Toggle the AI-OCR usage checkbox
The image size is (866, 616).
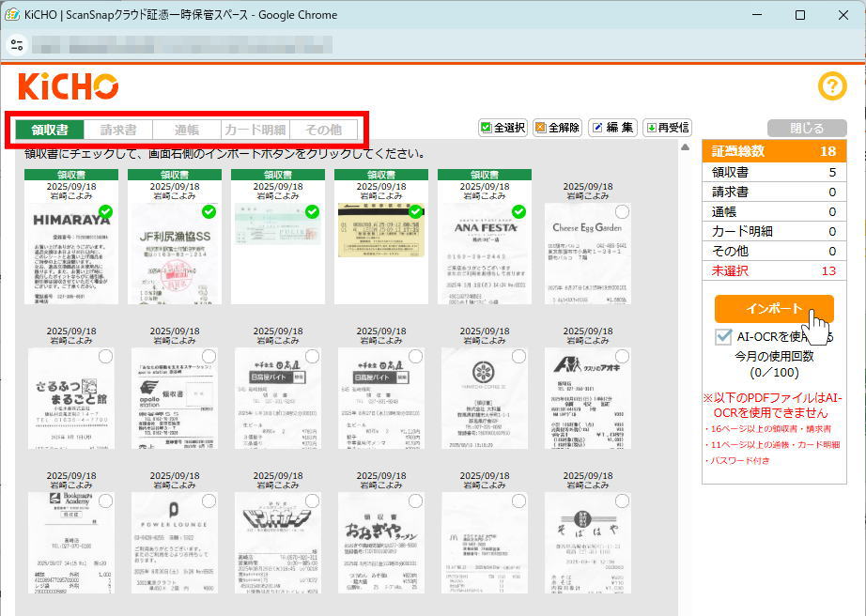(x=723, y=337)
